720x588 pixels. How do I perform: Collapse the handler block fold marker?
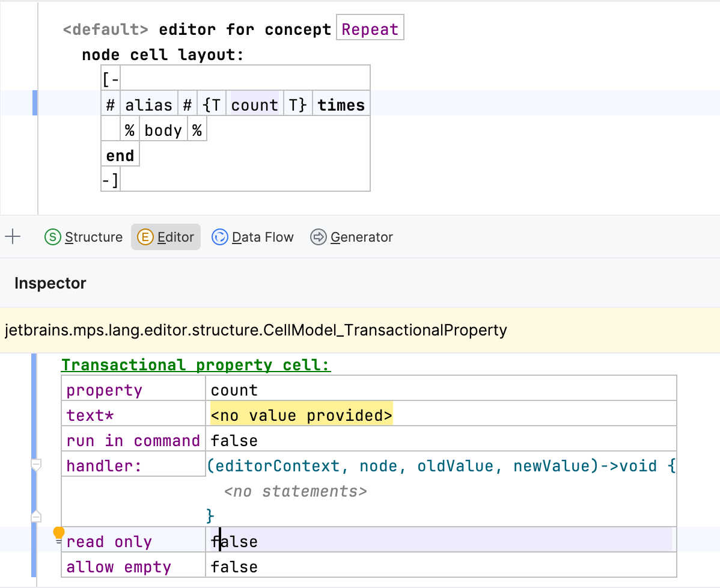[x=36, y=465]
